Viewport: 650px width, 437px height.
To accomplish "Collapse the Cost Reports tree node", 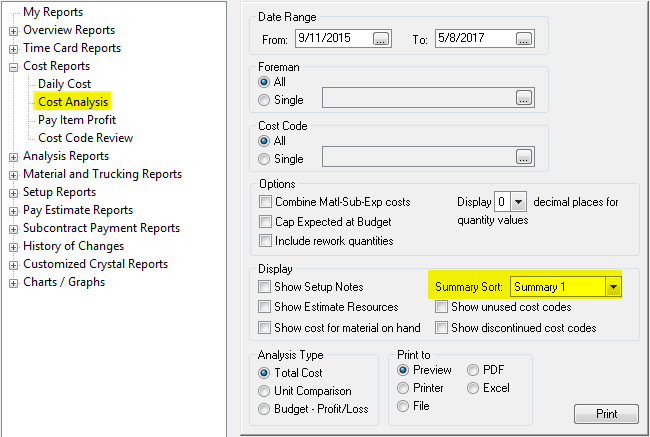I will (x=13, y=67).
